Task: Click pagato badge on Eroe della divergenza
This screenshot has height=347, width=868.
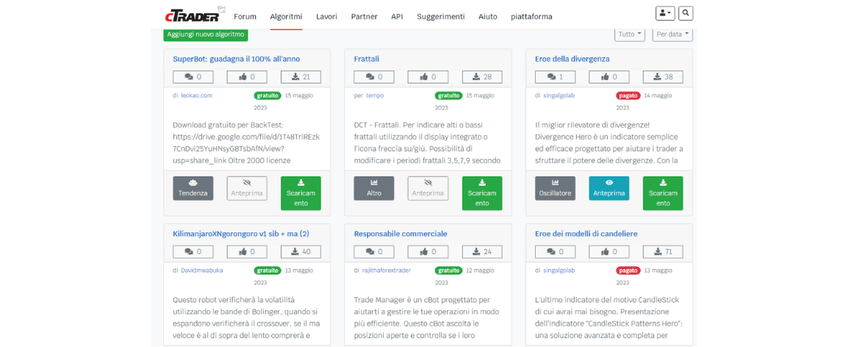Action: 628,95
